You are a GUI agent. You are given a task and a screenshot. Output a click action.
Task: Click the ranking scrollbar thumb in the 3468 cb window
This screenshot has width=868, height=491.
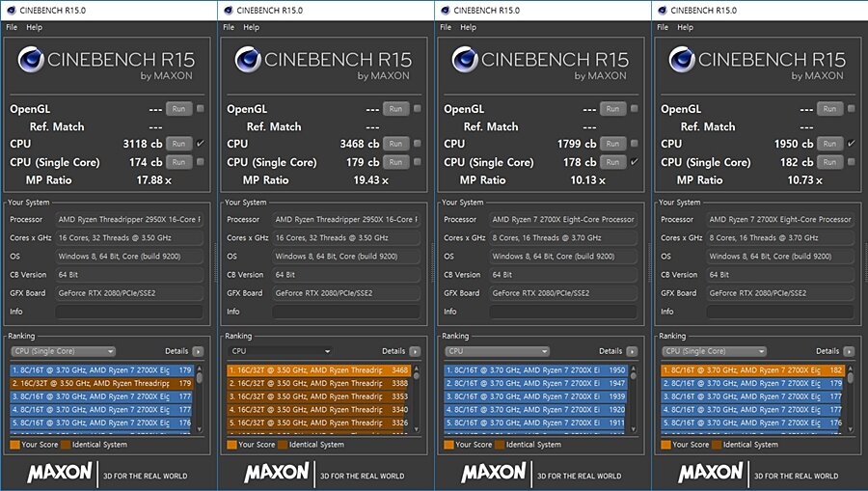click(x=417, y=376)
